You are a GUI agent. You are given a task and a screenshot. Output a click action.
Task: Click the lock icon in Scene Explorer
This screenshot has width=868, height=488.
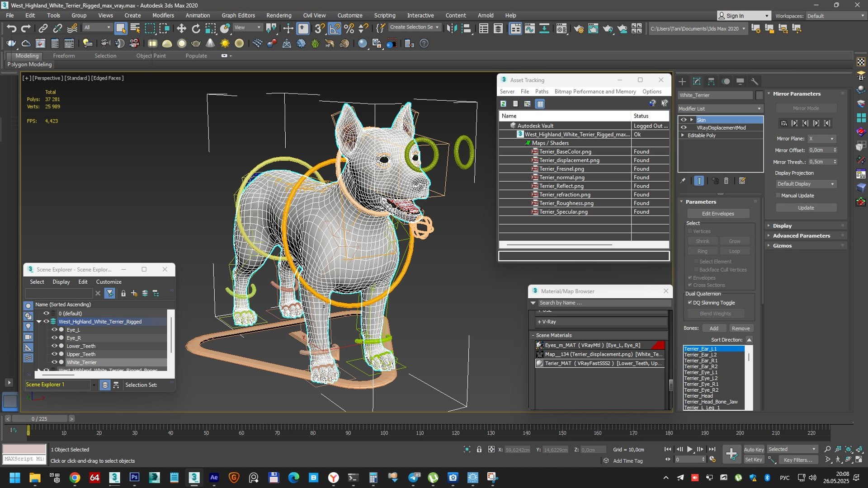[123, 293]
